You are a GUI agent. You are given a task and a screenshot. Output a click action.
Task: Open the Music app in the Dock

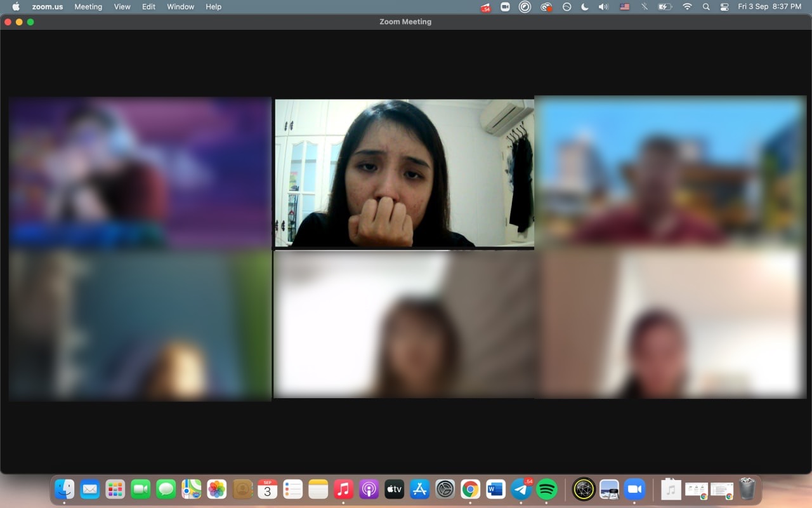[x=343, y=489]
